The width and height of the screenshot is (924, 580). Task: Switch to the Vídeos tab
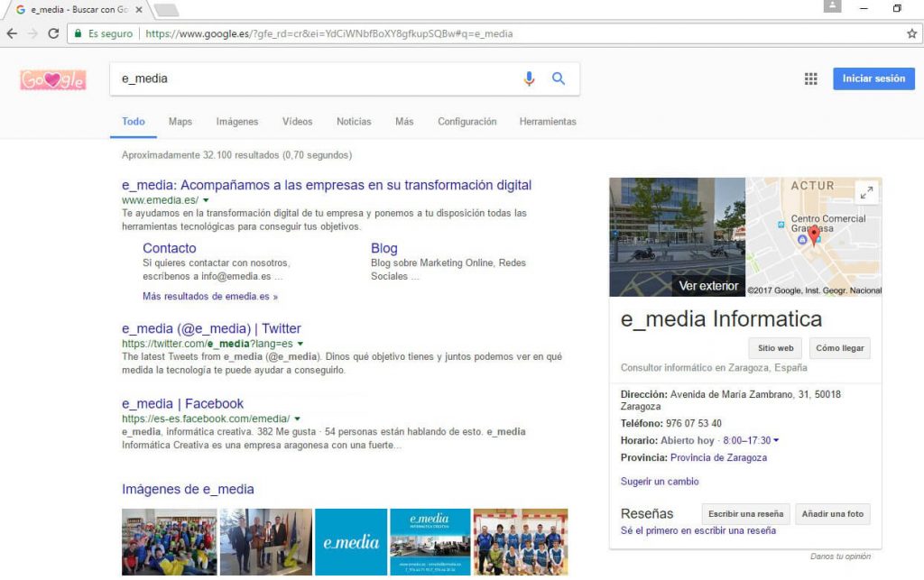click(x=297, y=121)
